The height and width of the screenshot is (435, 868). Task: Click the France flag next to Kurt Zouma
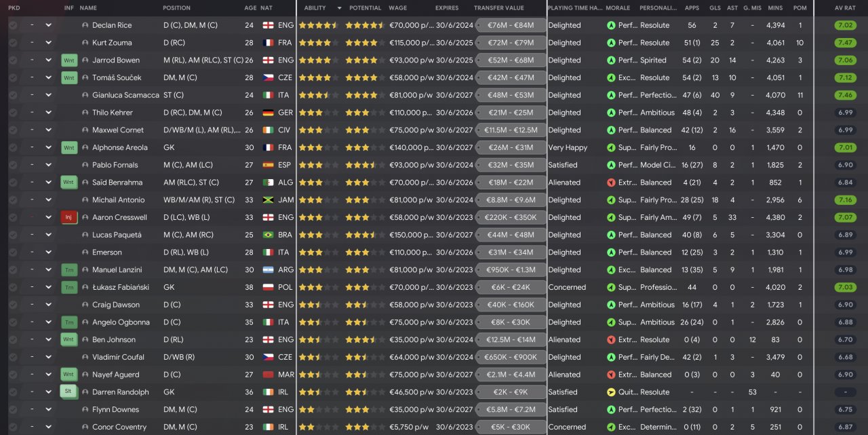point(267,43)
